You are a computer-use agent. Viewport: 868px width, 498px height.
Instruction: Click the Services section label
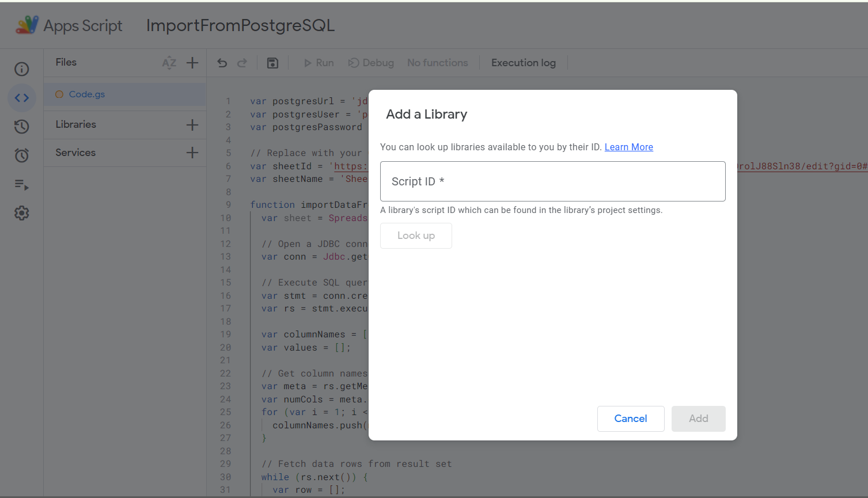75,153
